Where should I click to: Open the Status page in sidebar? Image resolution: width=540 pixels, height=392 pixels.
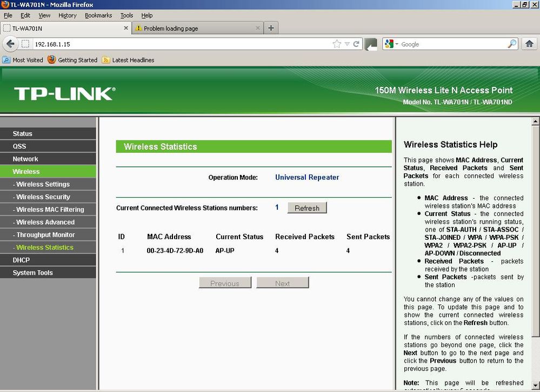[x=48, y=133]
